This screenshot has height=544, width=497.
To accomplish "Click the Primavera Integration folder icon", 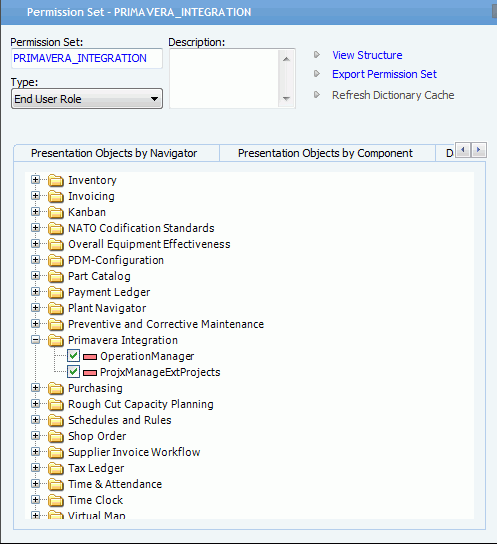I will (x=56, y=340).
